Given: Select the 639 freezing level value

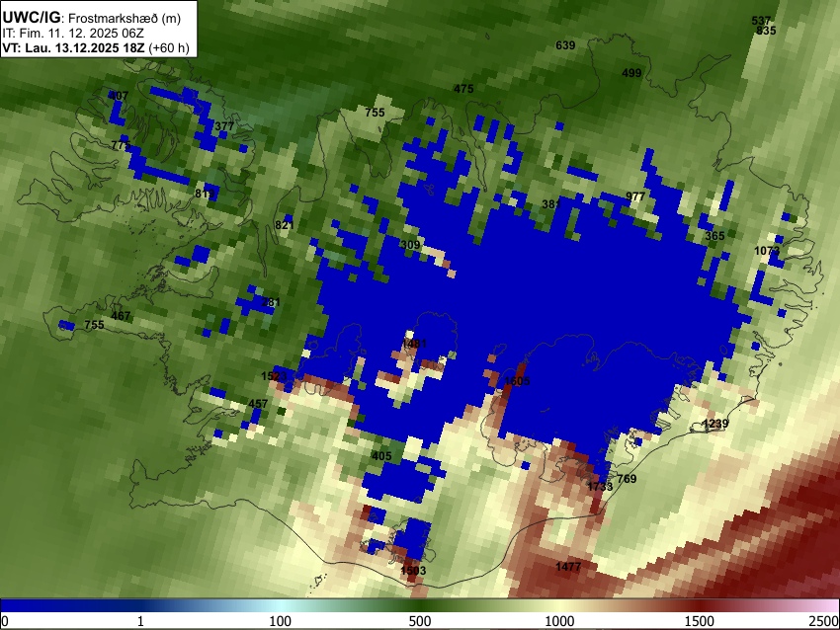Looking at the screenshot, I should pos(565,45).
